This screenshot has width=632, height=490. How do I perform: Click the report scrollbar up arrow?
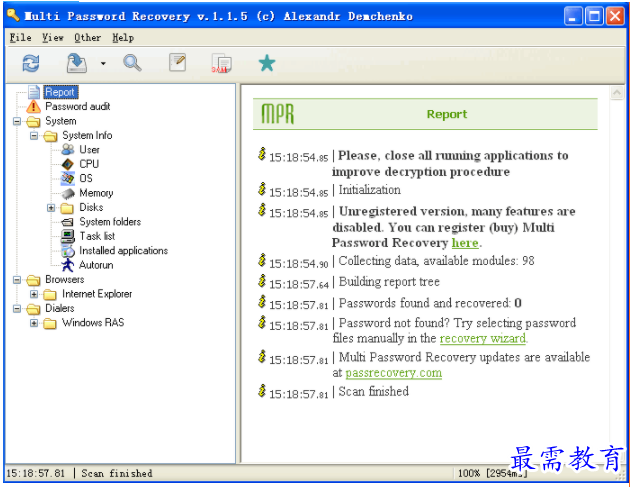616,93
